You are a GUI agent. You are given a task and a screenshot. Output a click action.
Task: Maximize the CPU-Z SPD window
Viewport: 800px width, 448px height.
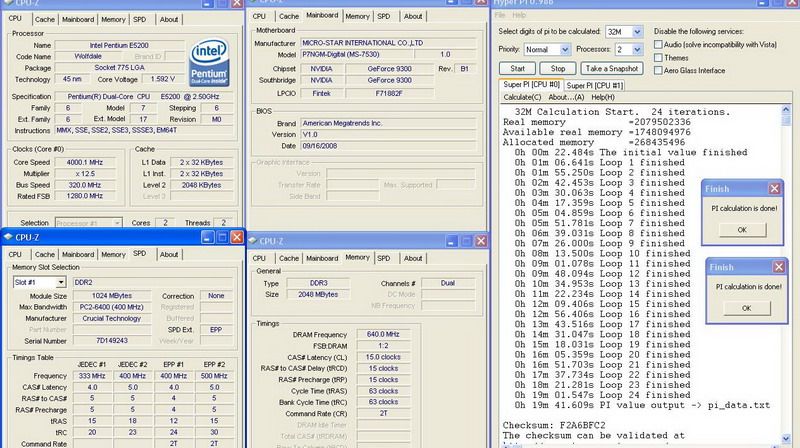[222, 237]
